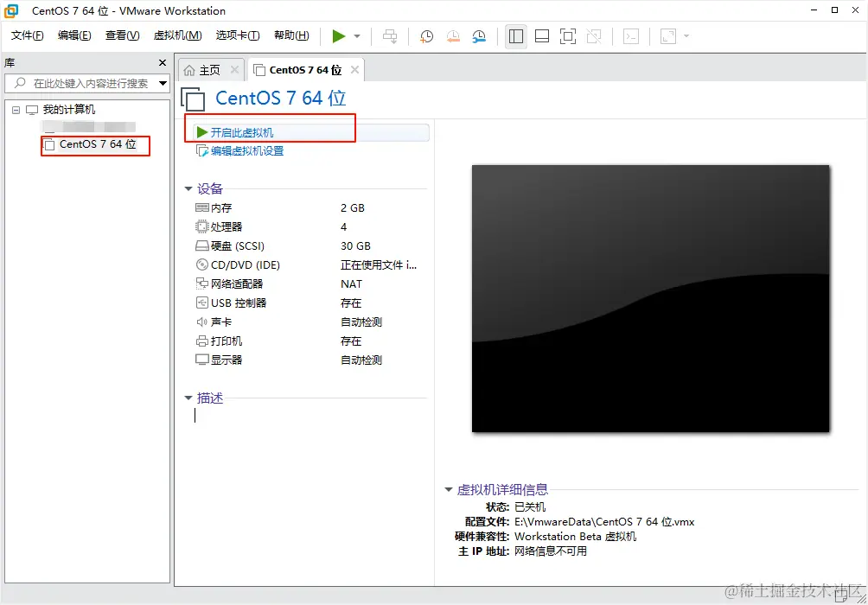Open the console view toolbar icon
868x605 pixels.
pyautogui.click(x=631, y=36)
